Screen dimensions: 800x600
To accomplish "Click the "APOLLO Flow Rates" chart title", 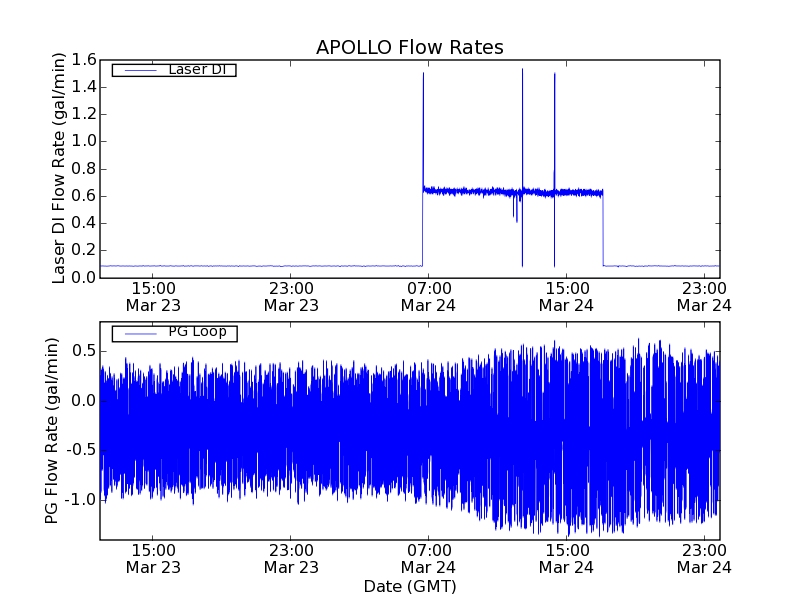I will point(410,47).
